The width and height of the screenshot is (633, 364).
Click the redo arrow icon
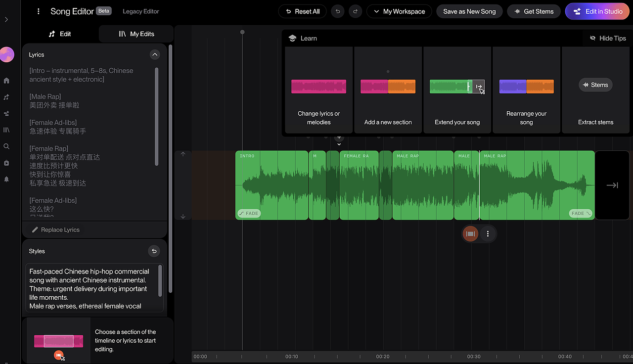coord(355,11)
